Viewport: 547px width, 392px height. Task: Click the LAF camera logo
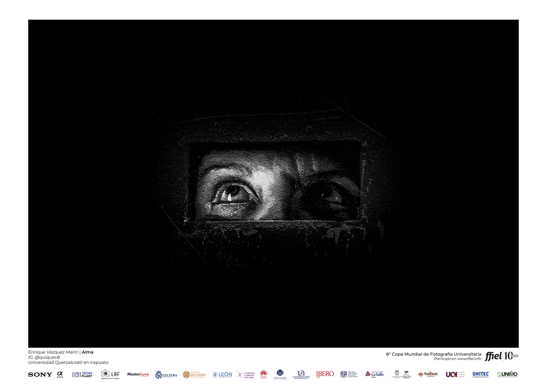[110, 375]
